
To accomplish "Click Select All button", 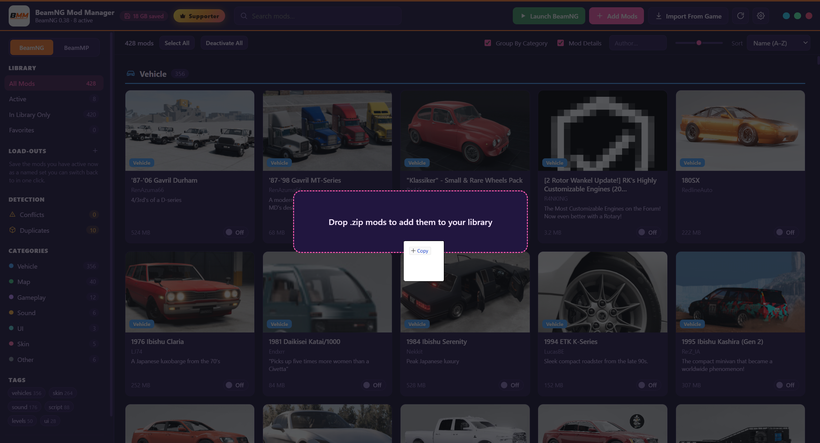I will click(x=177, y=43).
